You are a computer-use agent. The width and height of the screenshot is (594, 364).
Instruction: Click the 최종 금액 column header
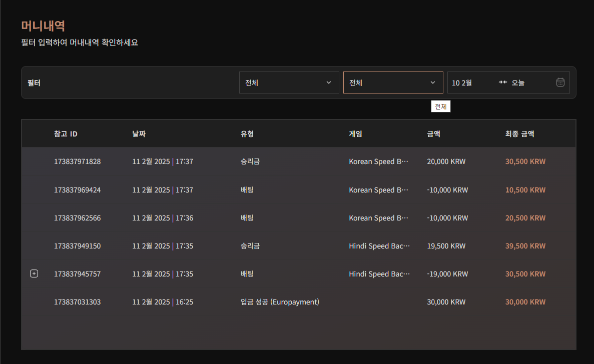tap(519, 133)
